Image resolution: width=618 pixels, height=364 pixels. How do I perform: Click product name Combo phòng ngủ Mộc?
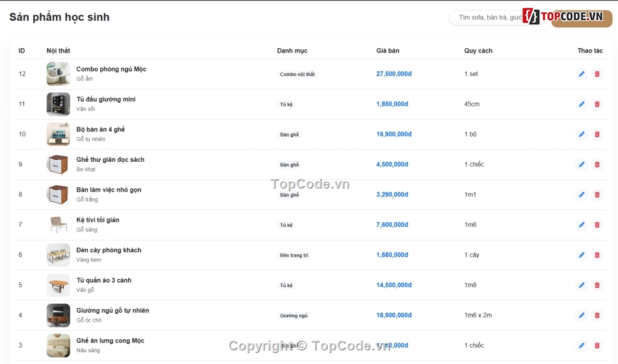(x=111, y=69)
